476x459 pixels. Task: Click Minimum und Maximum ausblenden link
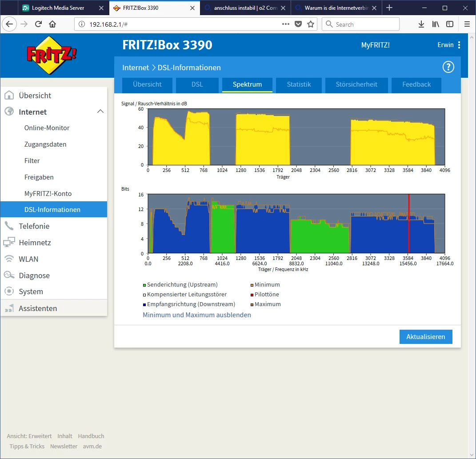197,315
